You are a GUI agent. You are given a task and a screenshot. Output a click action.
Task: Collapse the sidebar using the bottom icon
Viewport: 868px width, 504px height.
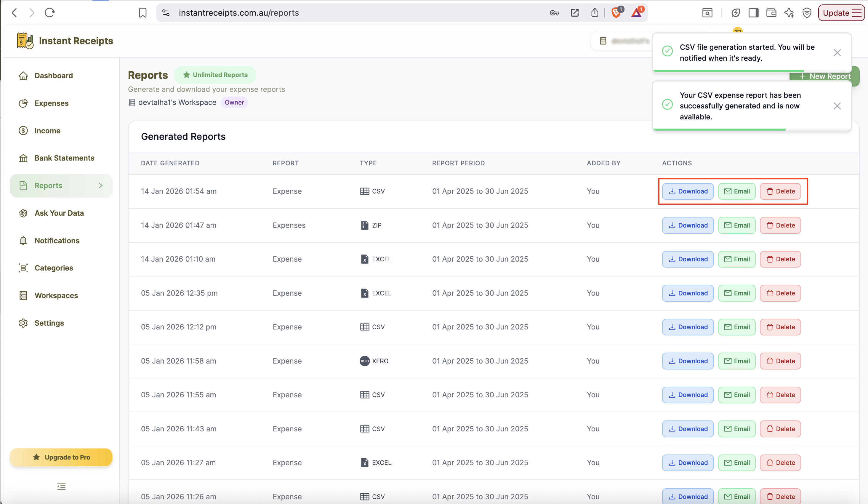[x=61, y=486]
